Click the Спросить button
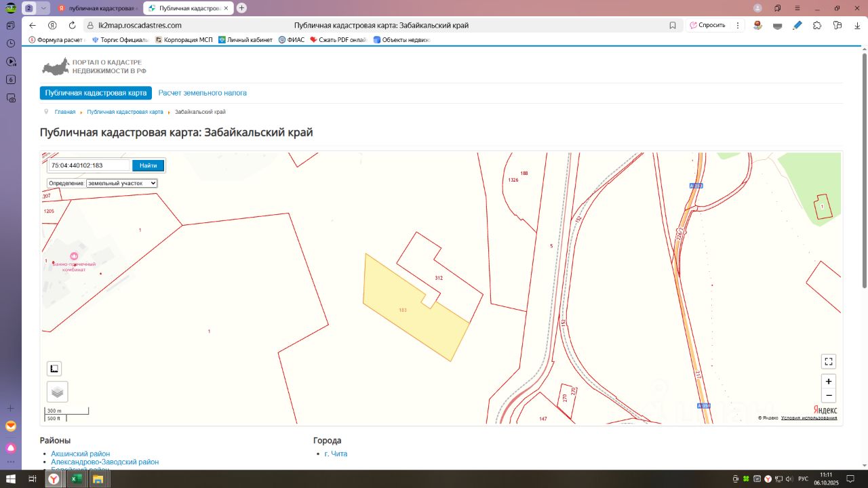 pos(707,25)
